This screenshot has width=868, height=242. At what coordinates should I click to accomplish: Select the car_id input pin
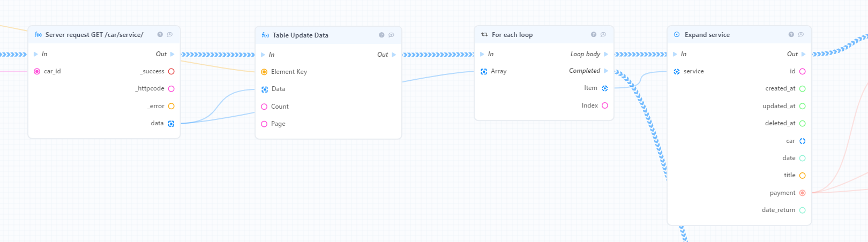point(37,71)
